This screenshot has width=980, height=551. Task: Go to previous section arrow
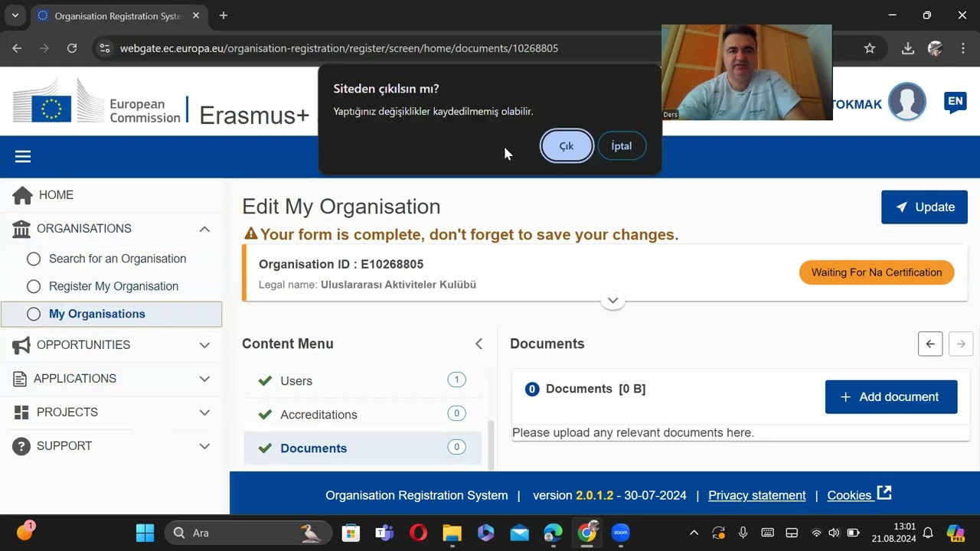click(x=930, y=344)
